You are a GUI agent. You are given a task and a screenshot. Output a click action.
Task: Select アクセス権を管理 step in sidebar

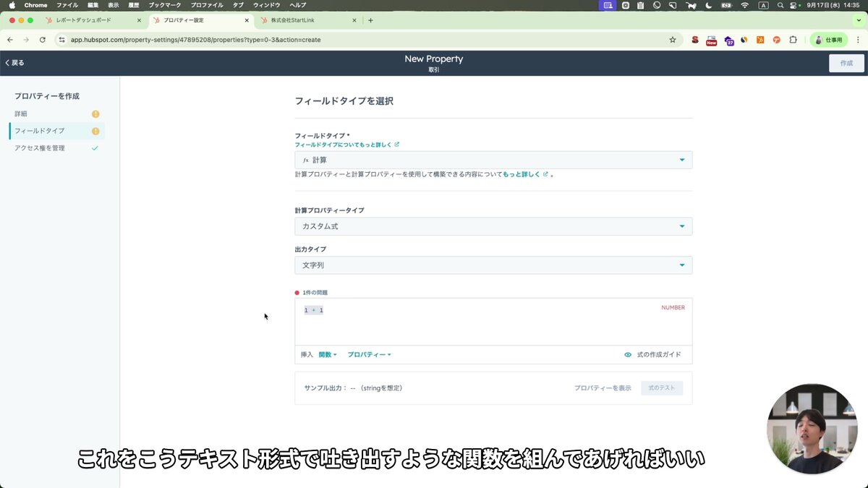(43, 148)
